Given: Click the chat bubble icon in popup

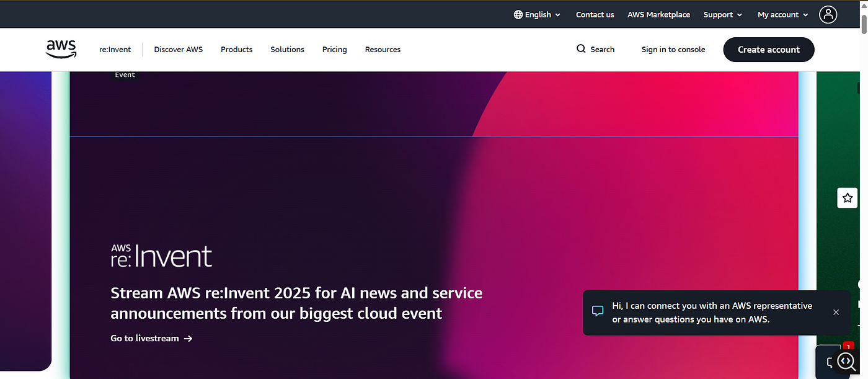Looking at the screenshot, I should click(598, 311).
